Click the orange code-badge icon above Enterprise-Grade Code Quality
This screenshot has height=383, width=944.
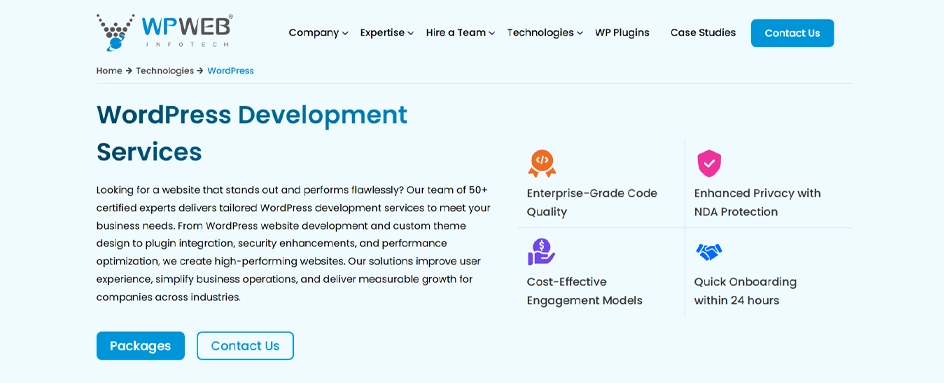pos(542,163)
